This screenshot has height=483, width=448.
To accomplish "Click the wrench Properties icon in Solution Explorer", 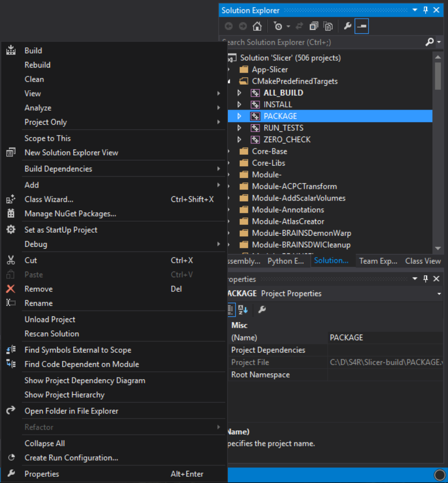I will coord(348,26).
